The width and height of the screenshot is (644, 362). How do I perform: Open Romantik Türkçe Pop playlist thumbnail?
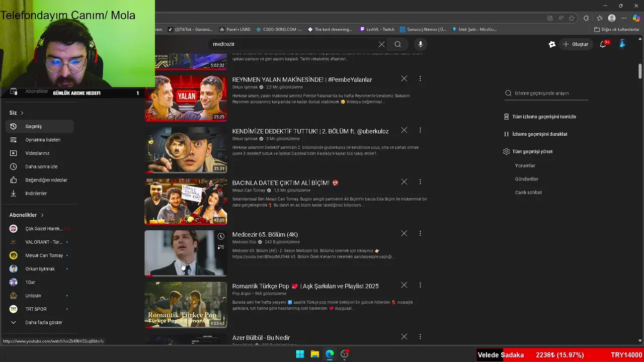pyautogui.click(x=186, y=305)
